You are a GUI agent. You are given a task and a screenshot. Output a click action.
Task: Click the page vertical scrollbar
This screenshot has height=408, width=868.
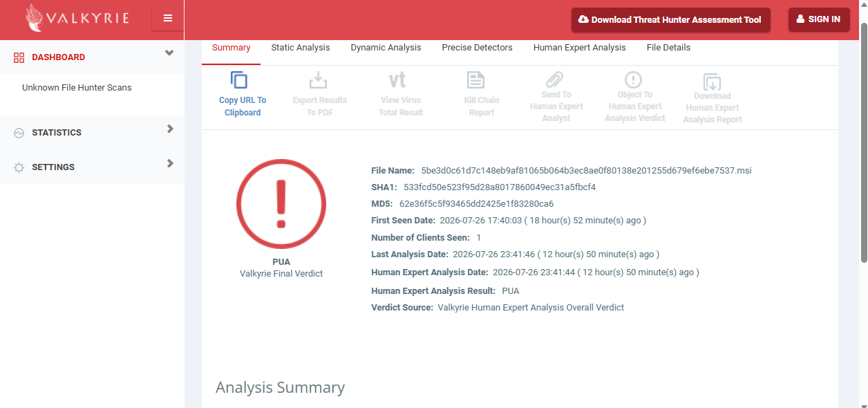864,142
